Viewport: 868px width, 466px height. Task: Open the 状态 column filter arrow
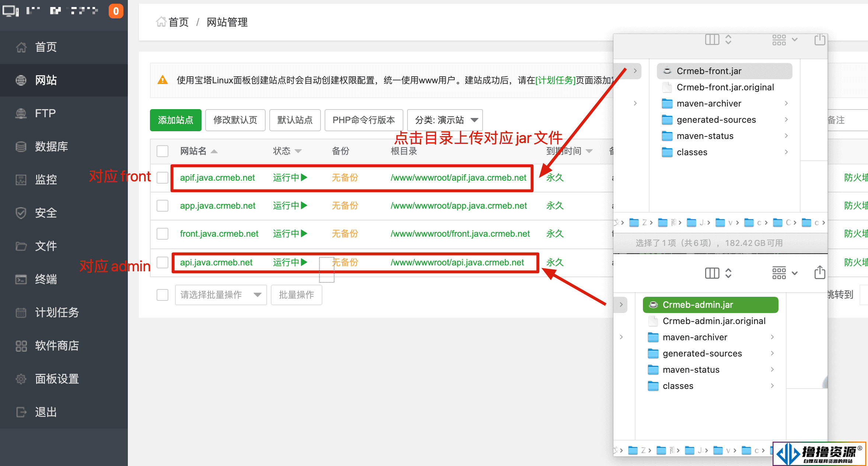pos(298,151)
